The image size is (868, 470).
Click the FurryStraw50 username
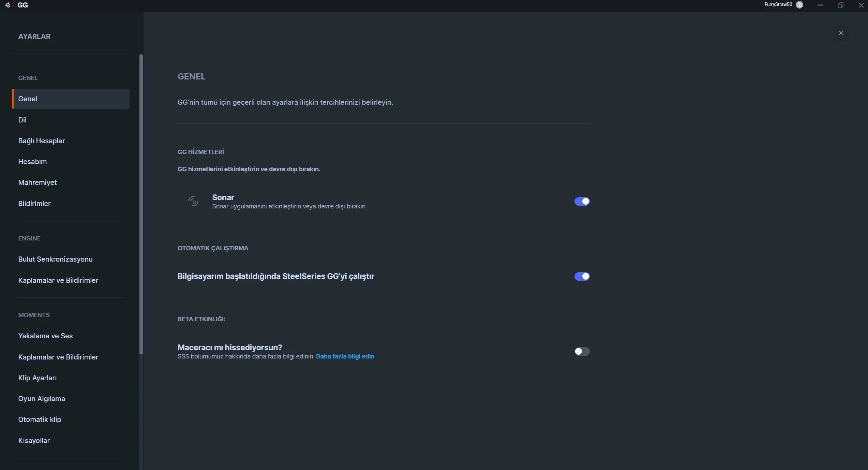point(778,4)
